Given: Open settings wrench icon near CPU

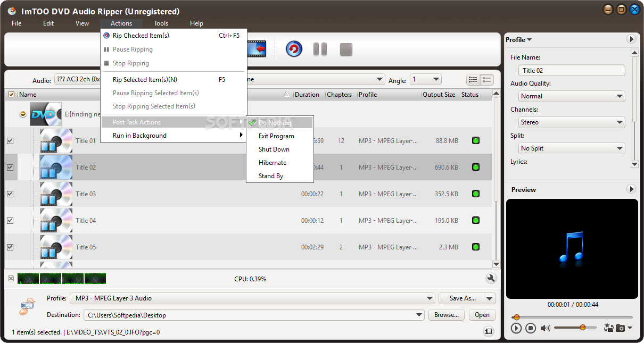Looking at the screenshot, I should (x=491, y=278).
